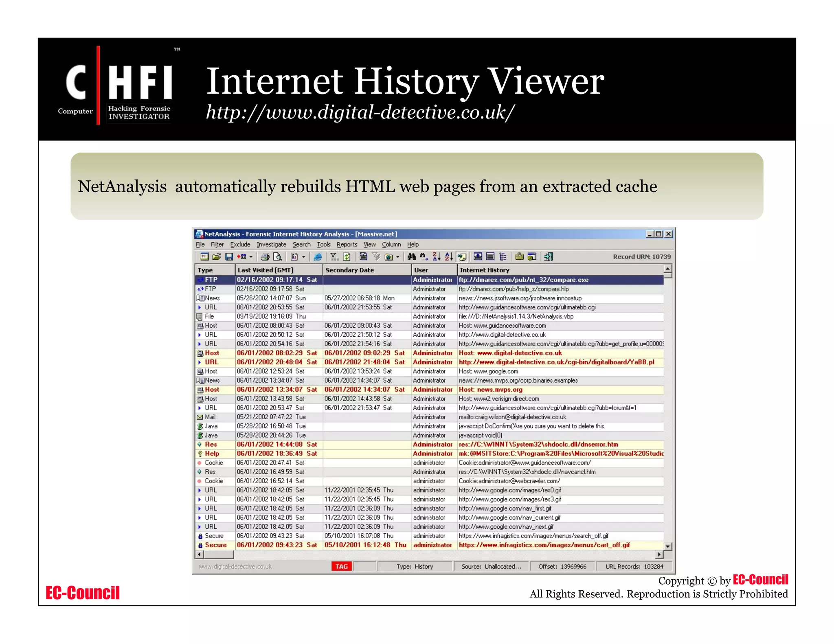Open the Search menu
Screen dimensions: 834x644
[x=301, y=244]
